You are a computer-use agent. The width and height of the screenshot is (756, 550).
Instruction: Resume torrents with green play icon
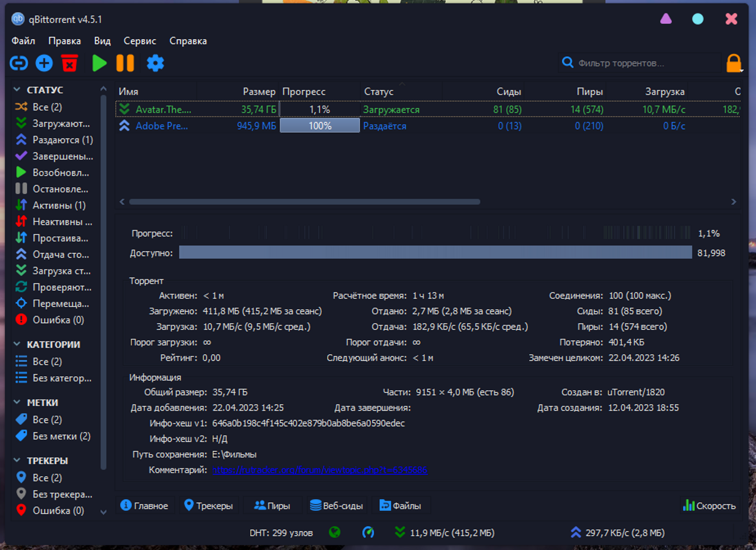pos(99,63)
